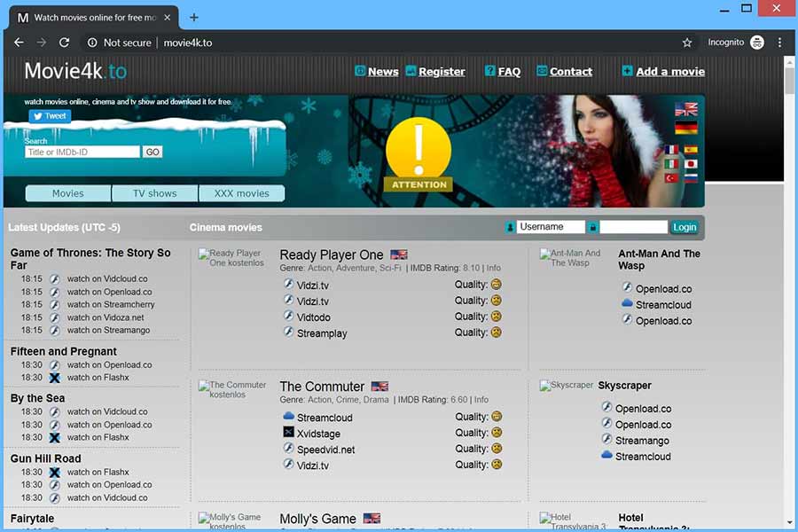Pick the Turkish flag language option

click(671, 178)
